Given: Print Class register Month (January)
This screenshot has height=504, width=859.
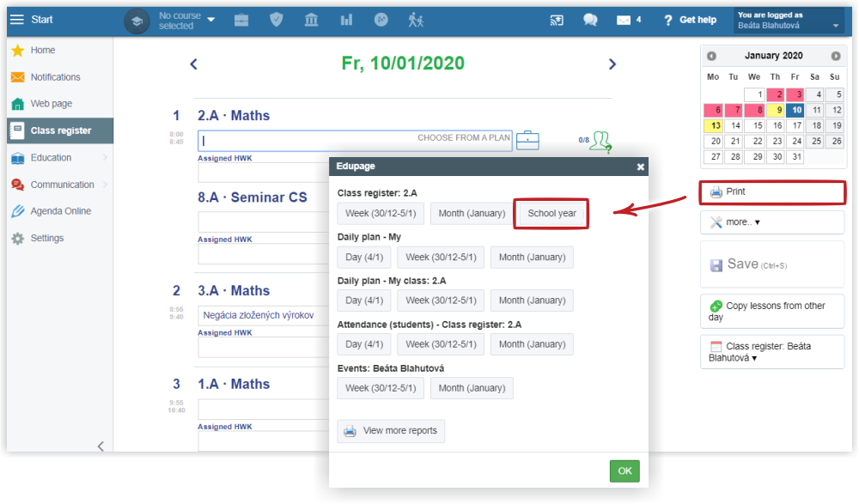Looking at the screenshot, I should tap(472, 214).
